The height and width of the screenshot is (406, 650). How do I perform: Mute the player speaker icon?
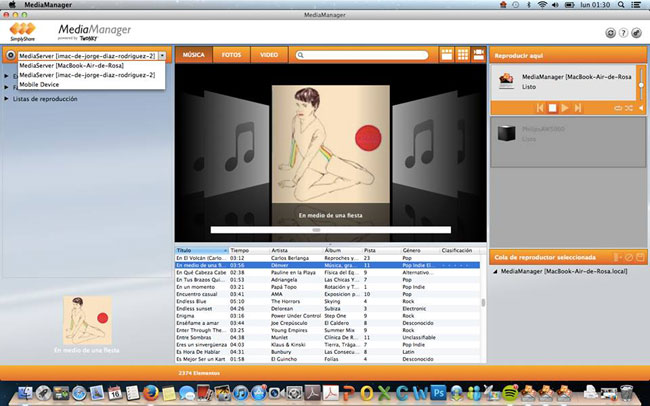[x=641, y=108]
